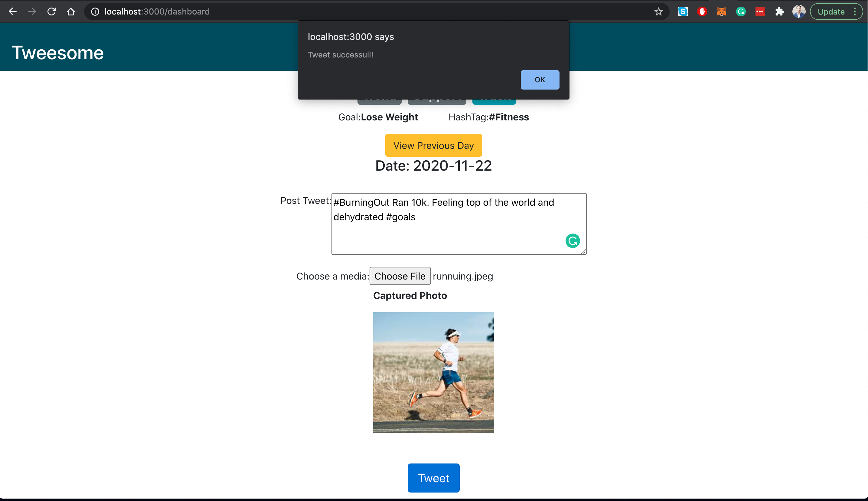Reload the dashboard page
The height and width of the screenshot is (501, 868).
point(52,12)
